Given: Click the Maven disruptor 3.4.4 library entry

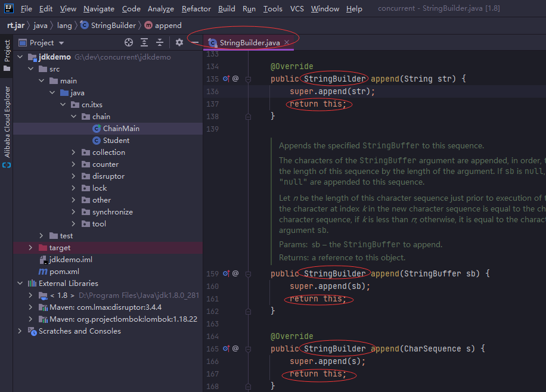Looking at the screenshot, I should (106, 307).
